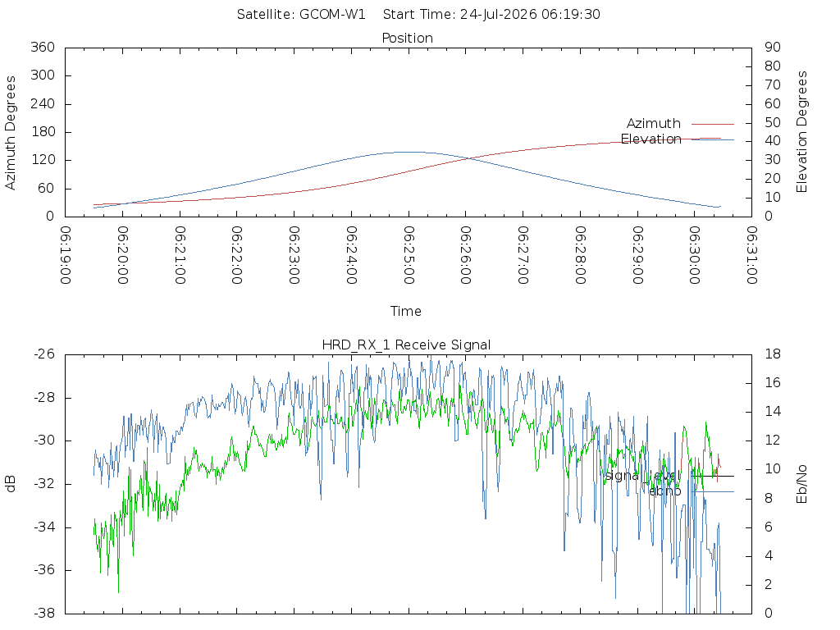Viewport: 840px width, 630px height.
Task: Click the 300 azimuth axis value
Action: pyautogui.click(x=43, y=75)
